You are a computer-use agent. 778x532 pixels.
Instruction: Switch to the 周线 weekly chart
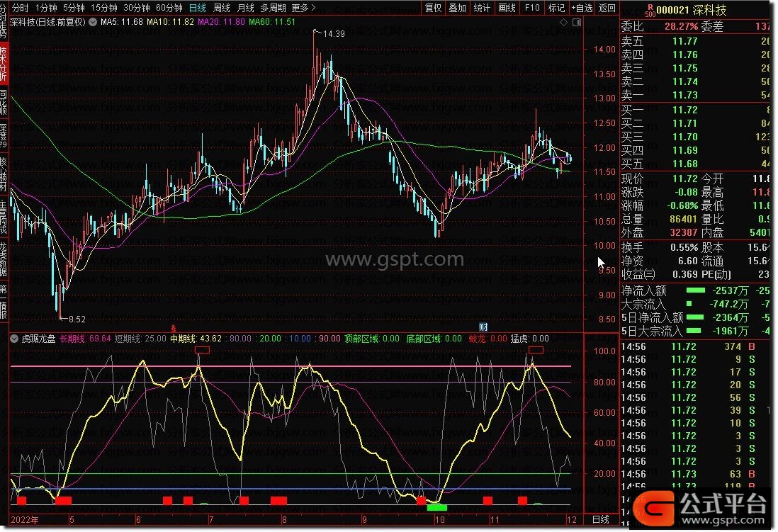[x=221, y=8]
